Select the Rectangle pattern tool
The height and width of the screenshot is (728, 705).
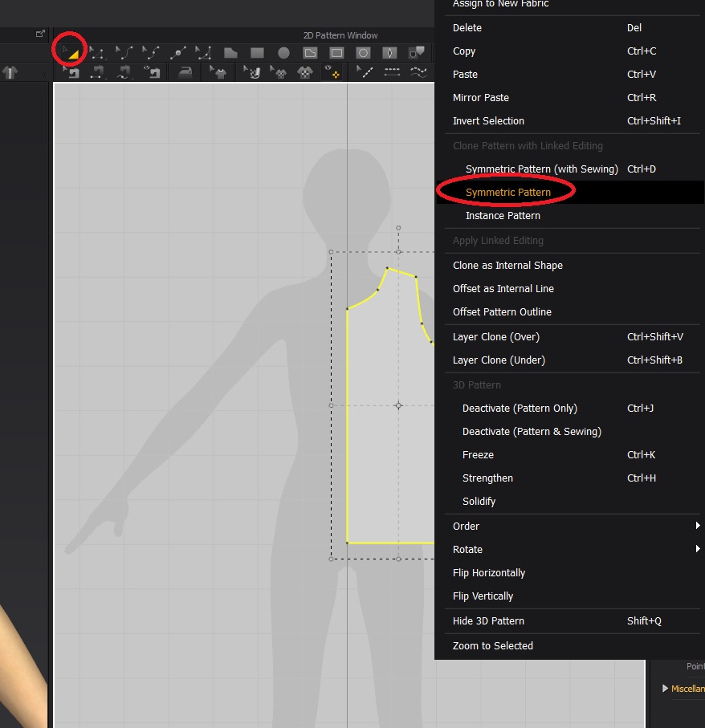point(257,53)
